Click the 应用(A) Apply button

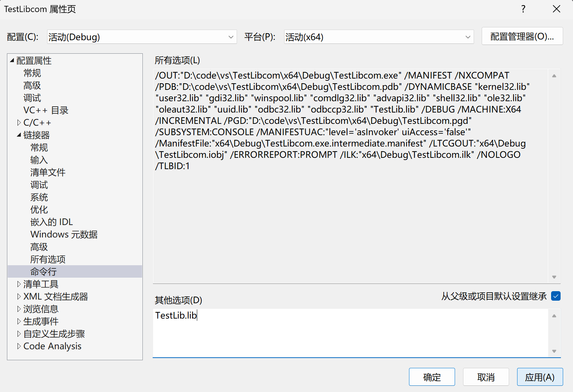coord(539,377)
